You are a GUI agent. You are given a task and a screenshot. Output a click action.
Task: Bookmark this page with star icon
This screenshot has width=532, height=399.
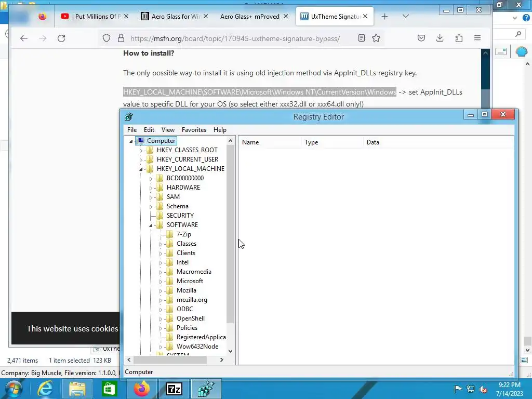(x=376, y=38)
